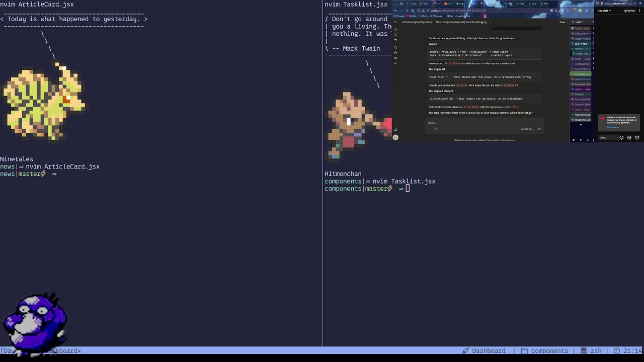Open the chat title dropdown chevron
The width and height of the screenshot is (644, 362).
pos(490,22)
